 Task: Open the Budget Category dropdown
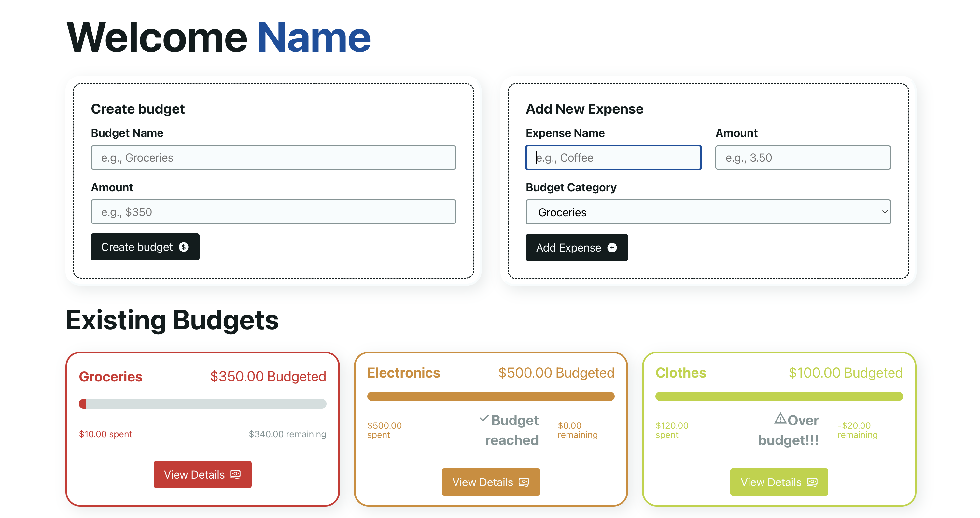pos(707,212)
